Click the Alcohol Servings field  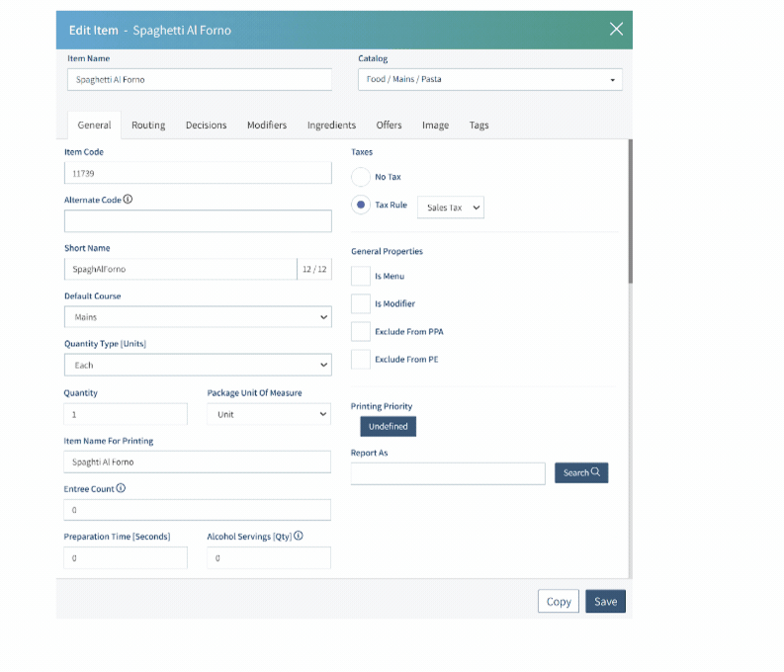pyautogui.click(x=269, y=557)
